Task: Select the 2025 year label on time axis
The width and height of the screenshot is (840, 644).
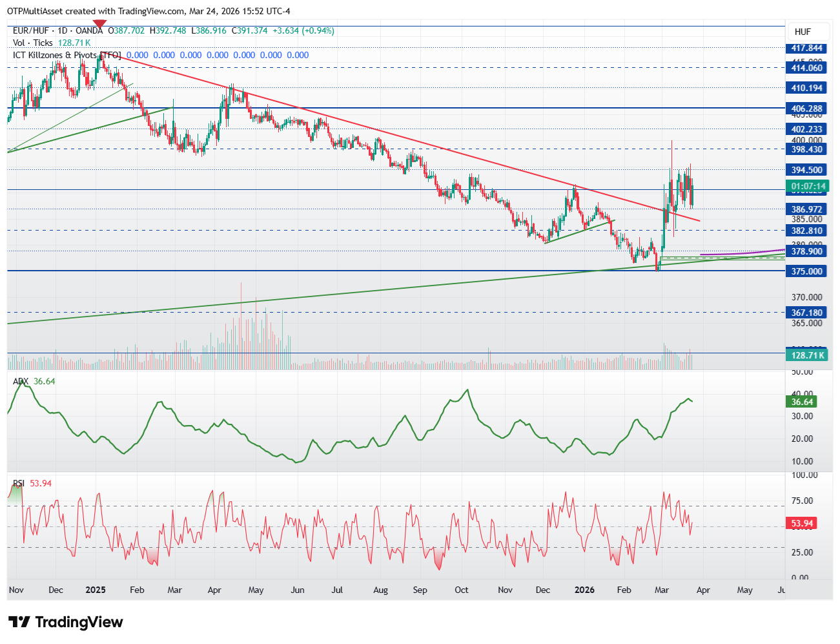Action: coord(96,590)
